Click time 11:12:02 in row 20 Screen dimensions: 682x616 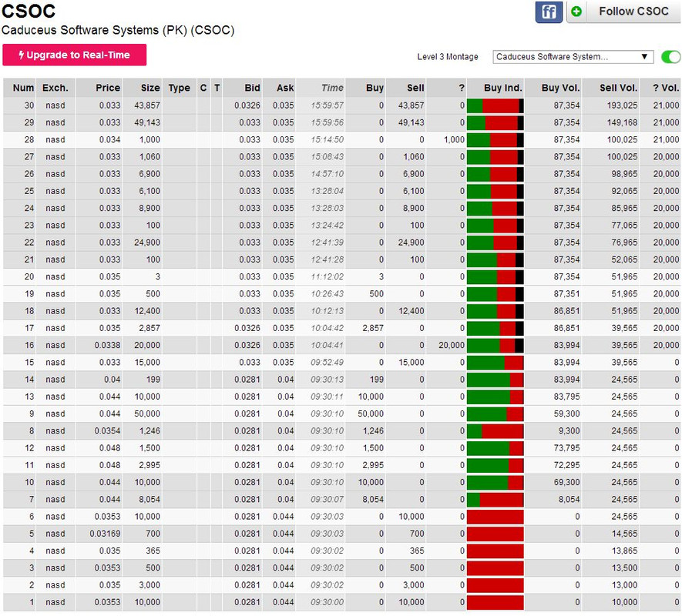point(327,277)
